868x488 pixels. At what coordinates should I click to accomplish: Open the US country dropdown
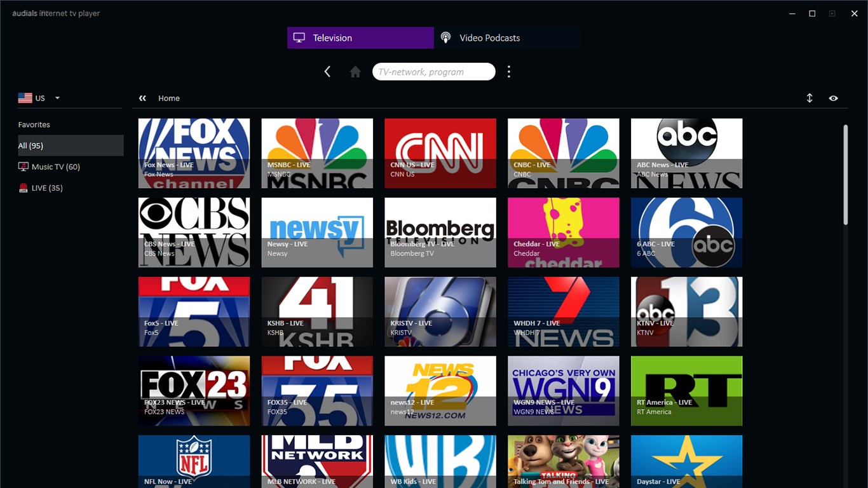click(x=39, y=98)
